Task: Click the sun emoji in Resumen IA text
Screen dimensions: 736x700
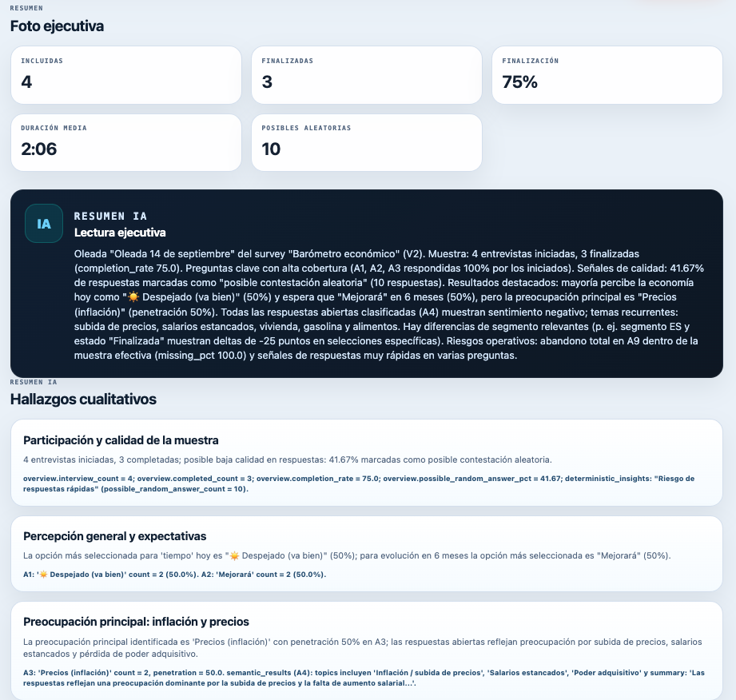Action: click(133, 297)
